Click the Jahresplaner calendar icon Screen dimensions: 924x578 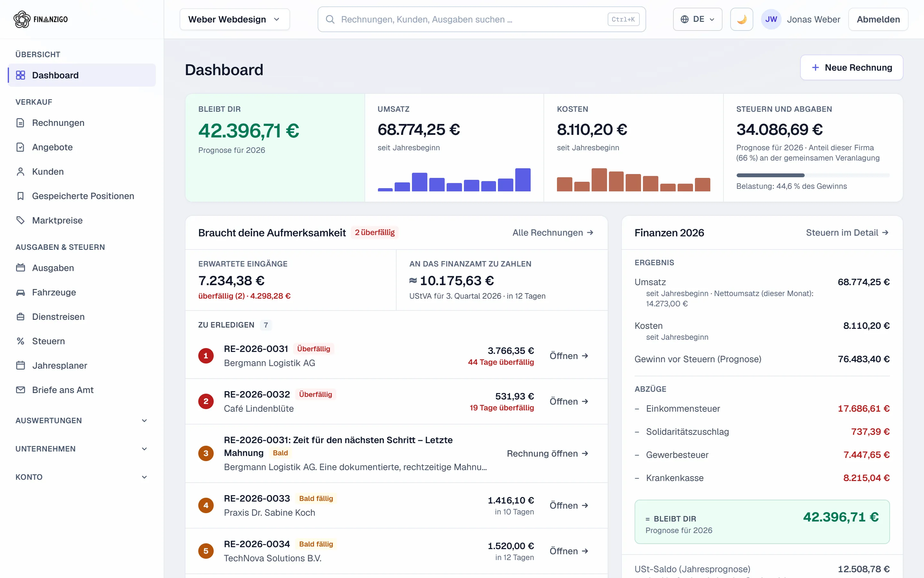click(x=21, y=366)
